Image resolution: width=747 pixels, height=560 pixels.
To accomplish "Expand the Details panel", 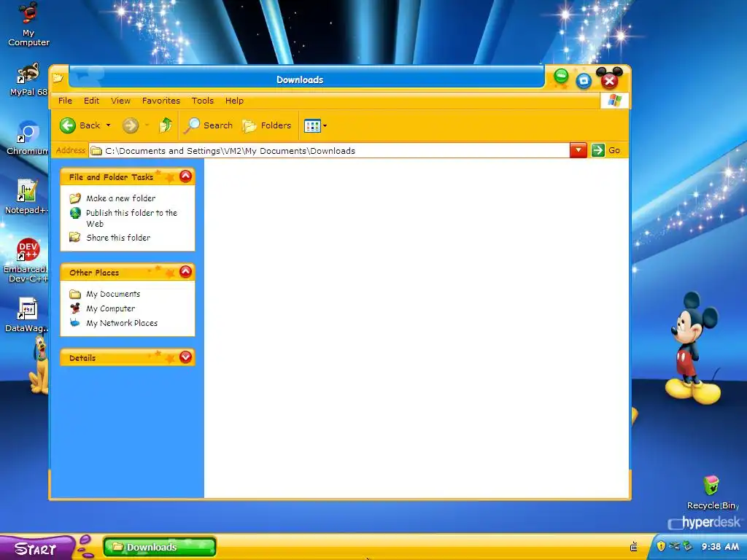I will (x=185, y=357).
